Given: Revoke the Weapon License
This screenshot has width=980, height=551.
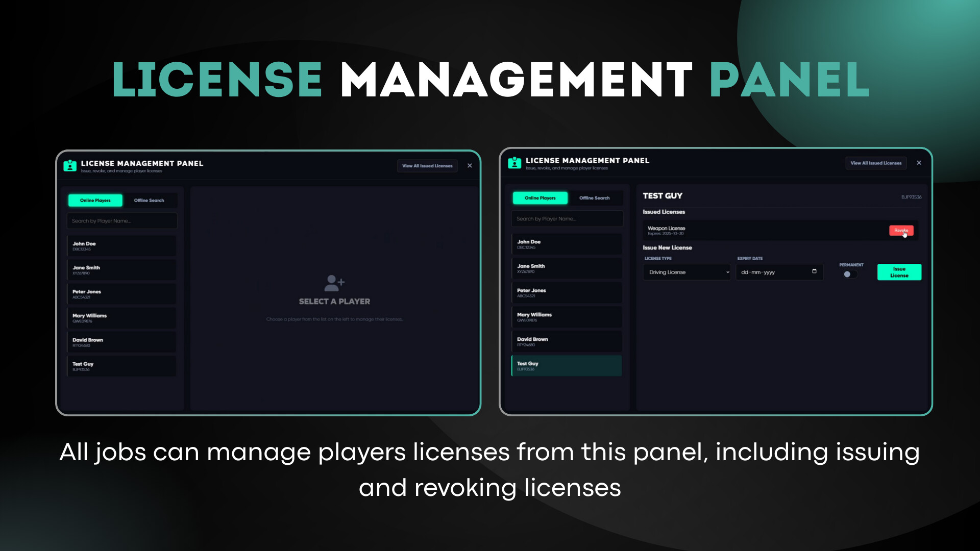Looking at the screenshot, I should click(x=901, y=231).
